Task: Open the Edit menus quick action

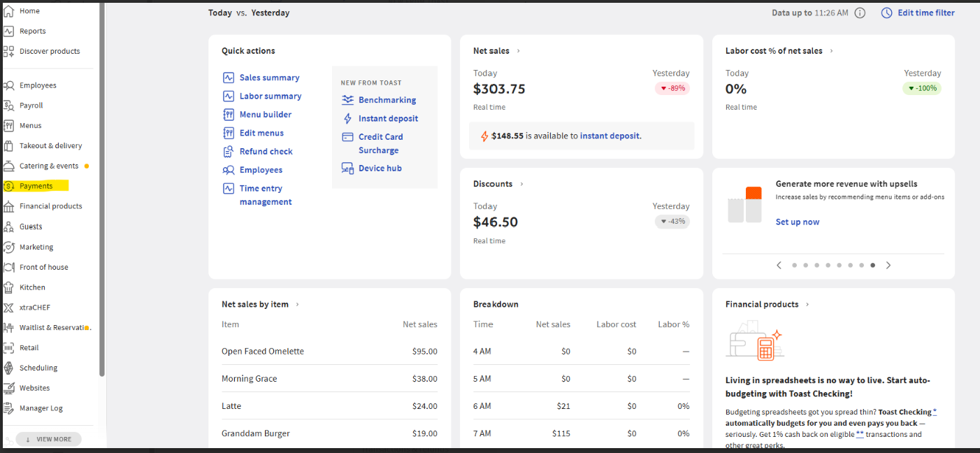Action: click(x=261, y=133)
